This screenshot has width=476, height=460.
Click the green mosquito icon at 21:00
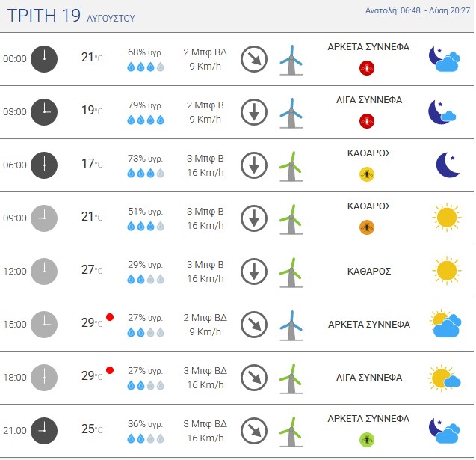point(367,440)
